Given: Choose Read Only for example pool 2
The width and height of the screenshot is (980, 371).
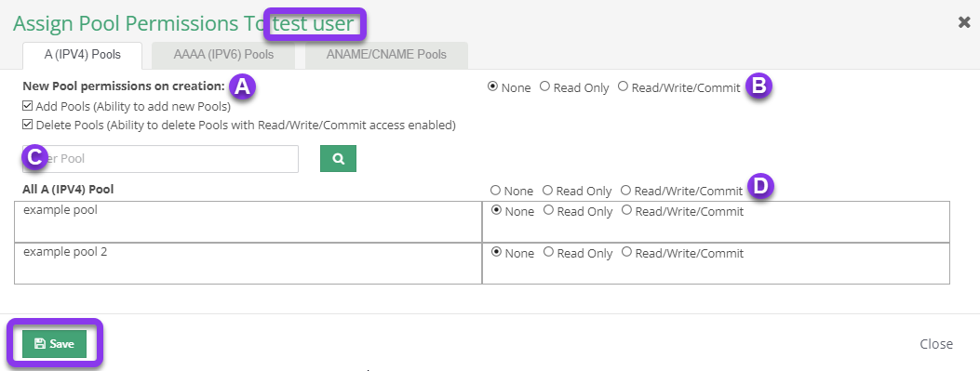Looking at the screenshot, I should pyautogui.click(x=549, y=252).
